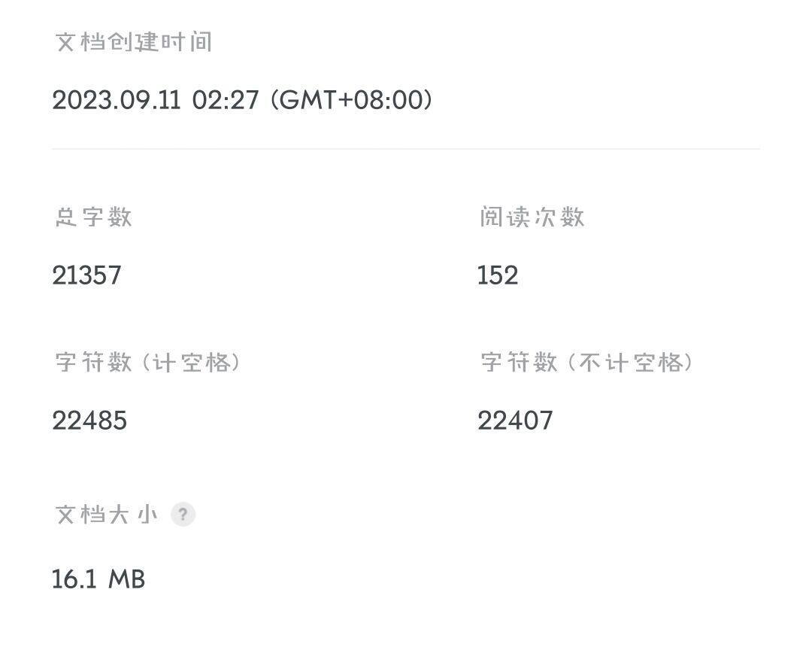Select the read count value 152
Image resolution: width=812 pixels, height=650 pixels.
tap(498, 275)
